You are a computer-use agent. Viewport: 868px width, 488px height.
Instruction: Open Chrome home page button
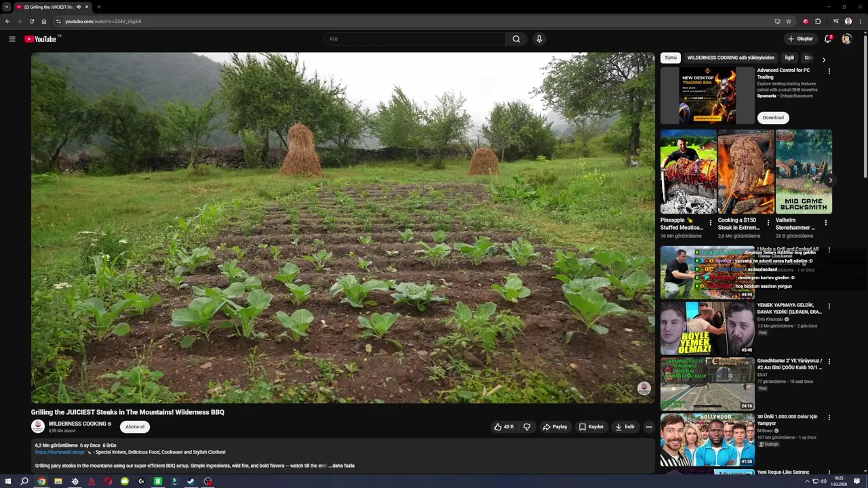click(43, 21)
